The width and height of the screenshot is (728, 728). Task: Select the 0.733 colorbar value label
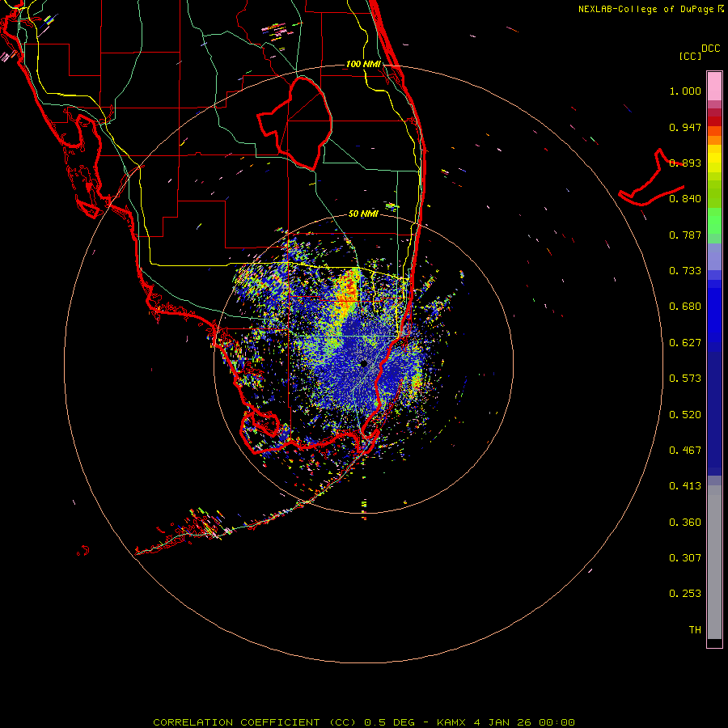[685, 271]
